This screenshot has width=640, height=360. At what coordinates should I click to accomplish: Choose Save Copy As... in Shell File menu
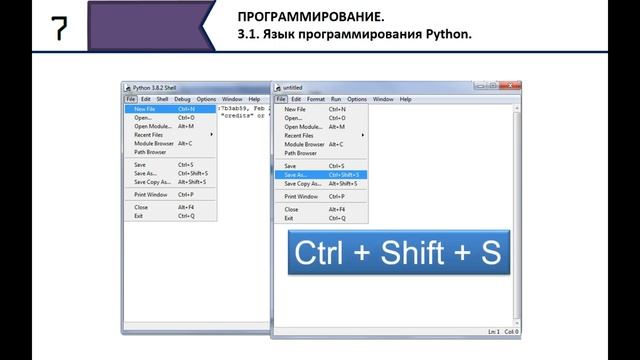point(170,182)
